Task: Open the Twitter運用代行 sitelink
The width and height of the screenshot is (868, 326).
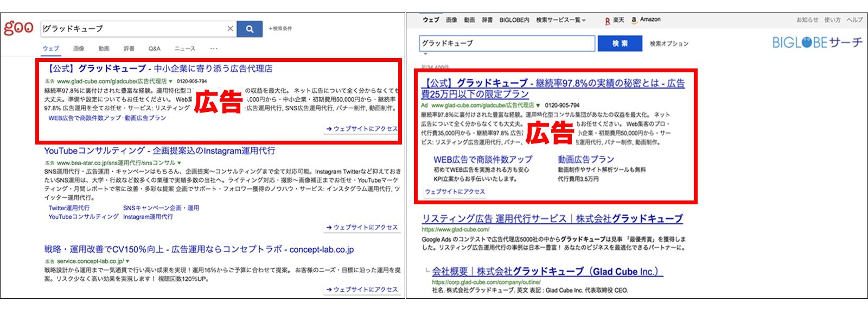Action: 69,208
